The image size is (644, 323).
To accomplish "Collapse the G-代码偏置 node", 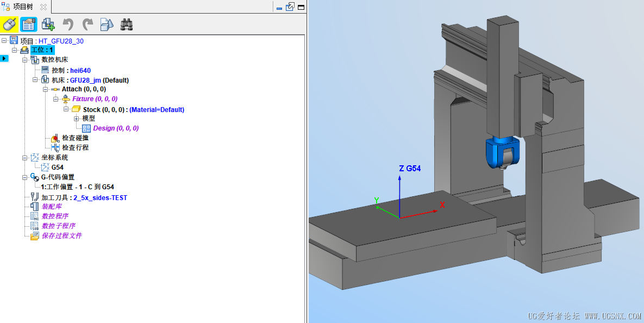I will click(x=24, y=177).
